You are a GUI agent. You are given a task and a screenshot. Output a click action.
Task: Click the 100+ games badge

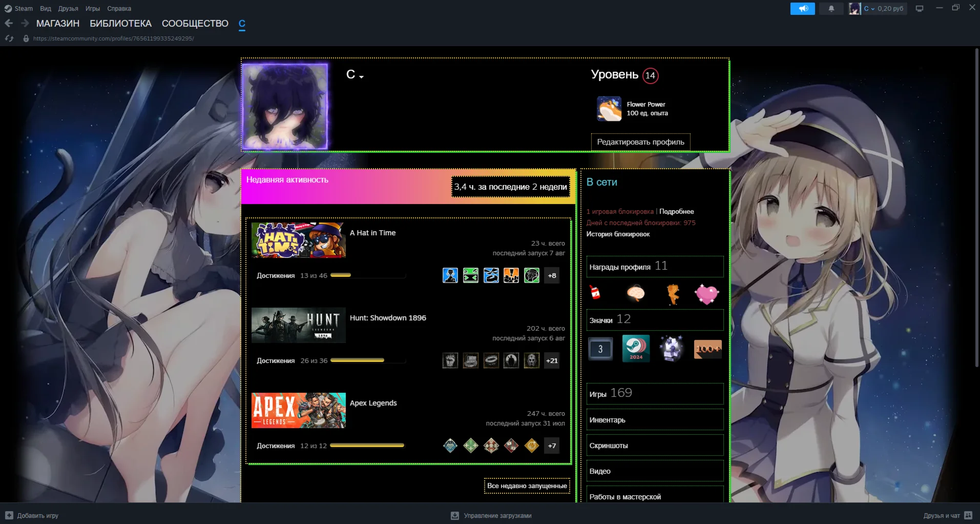click(707, 349)
